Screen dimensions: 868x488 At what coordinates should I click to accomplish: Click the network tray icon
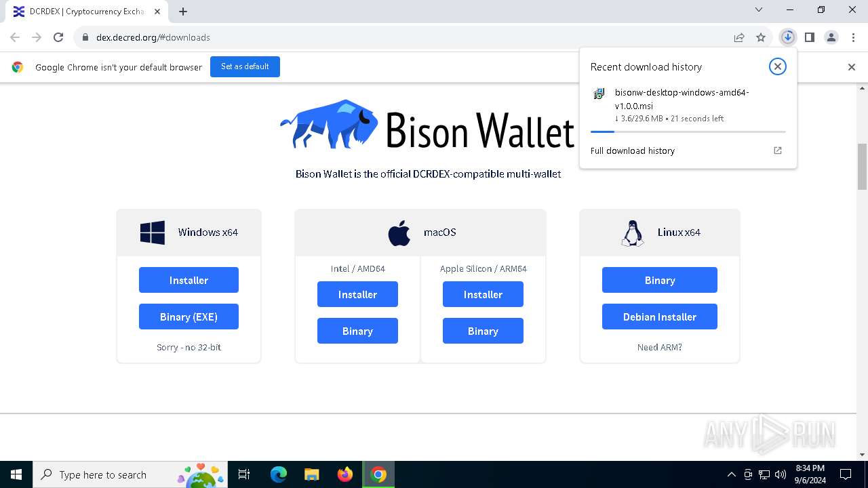pos(764,474)
